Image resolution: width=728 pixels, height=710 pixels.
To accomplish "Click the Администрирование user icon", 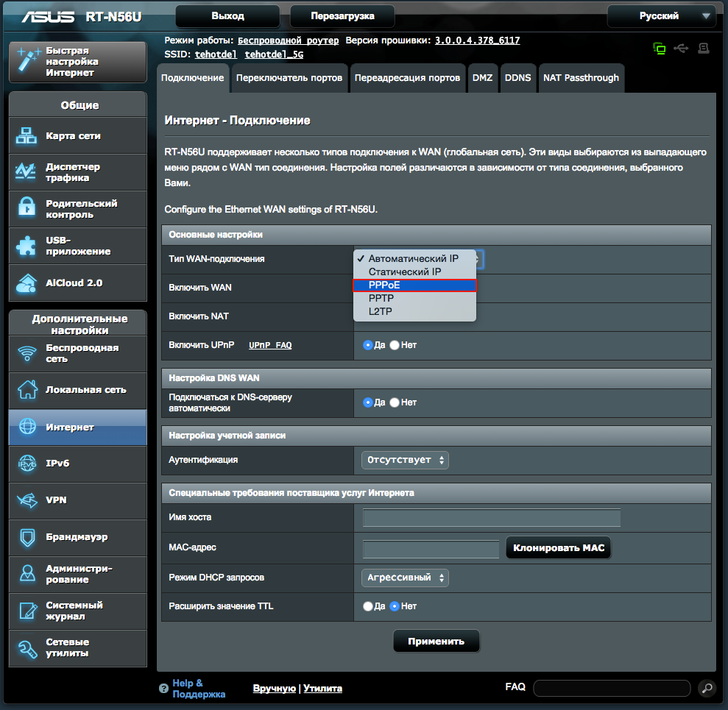I will tap(27, 573).
